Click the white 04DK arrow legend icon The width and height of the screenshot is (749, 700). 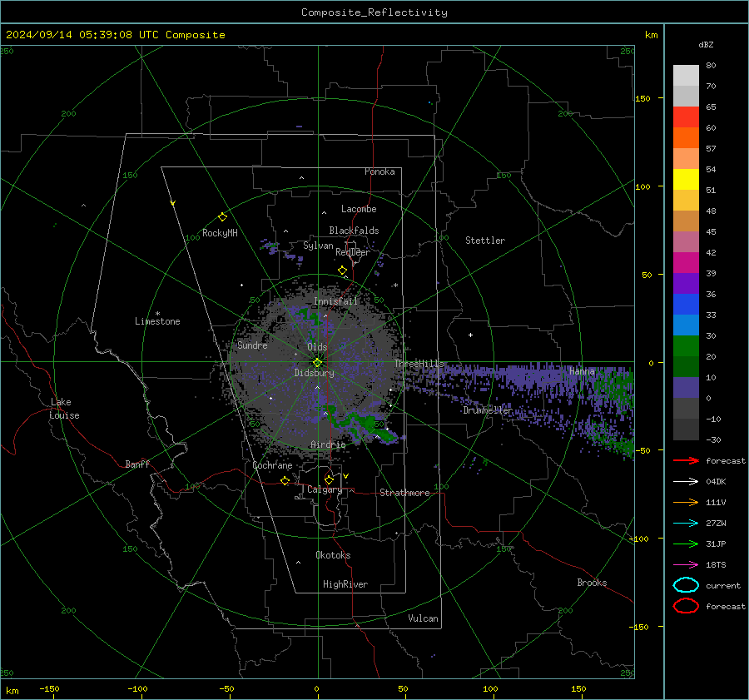686,481
